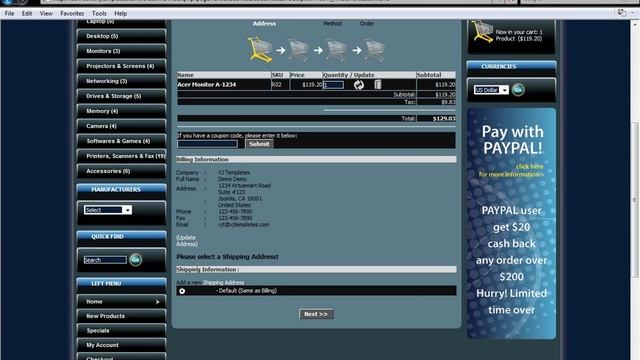
Task: Click the Tax value $9.83
Action: tap(448, 102)
